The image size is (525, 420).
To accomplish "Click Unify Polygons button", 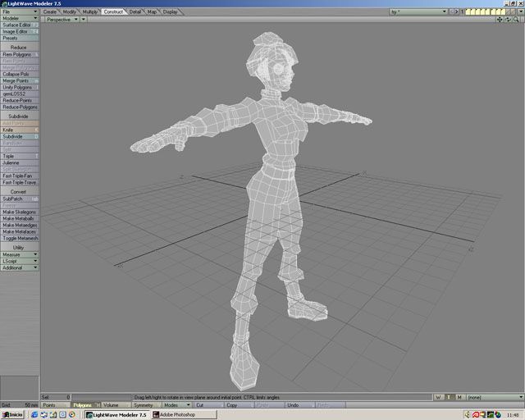I will [x=20, y=88].
